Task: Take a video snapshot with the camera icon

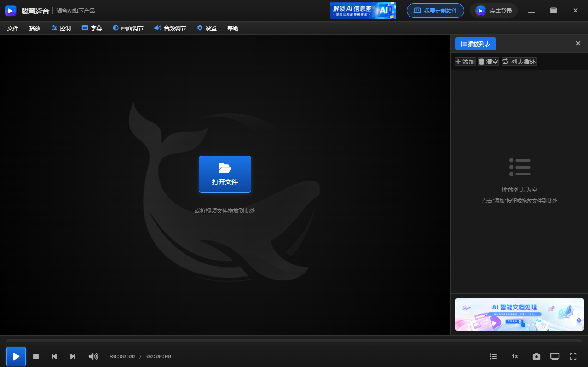Action: click(x=536, y=356)
